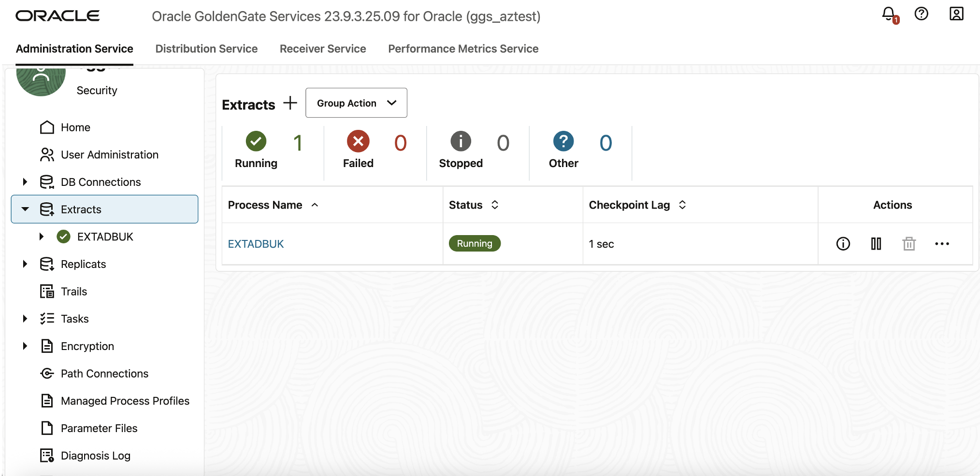This screenshot has height=476, width=980.
Task: Click the Home house icon
Action: [x=47, y=127]
